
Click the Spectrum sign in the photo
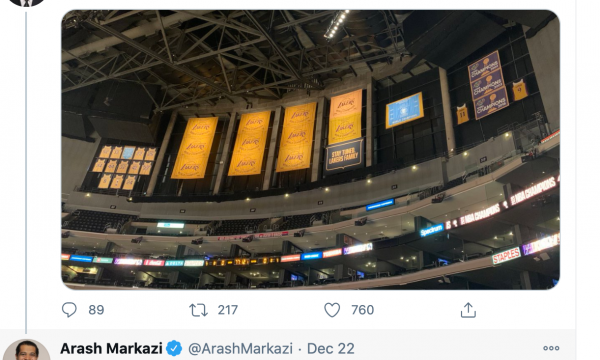(432, 230)
